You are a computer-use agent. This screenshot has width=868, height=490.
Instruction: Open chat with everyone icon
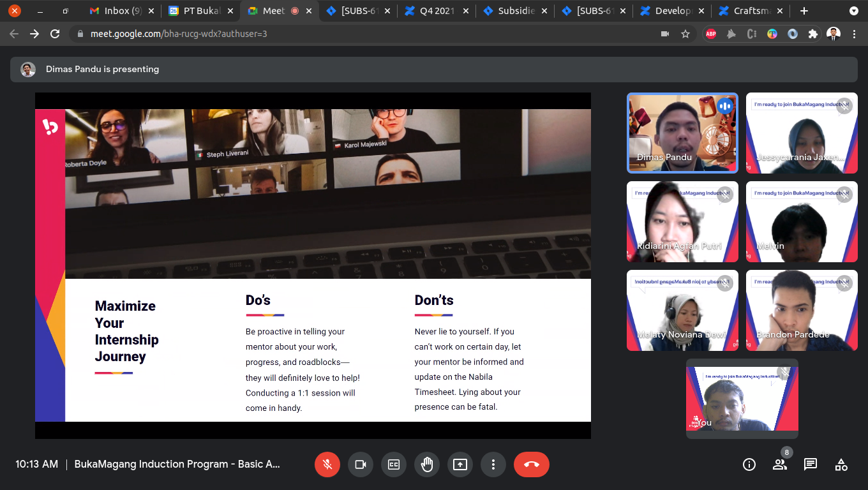tap(811, 464)
